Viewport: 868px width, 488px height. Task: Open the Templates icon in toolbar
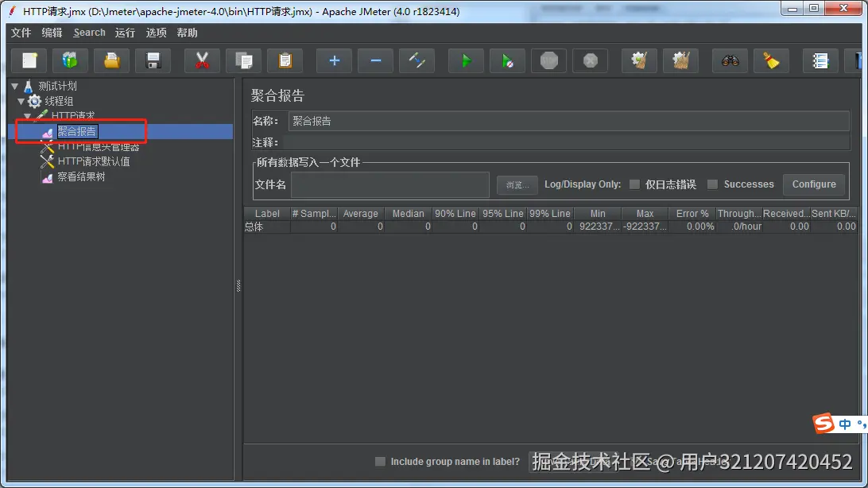(x=70, y=60)
